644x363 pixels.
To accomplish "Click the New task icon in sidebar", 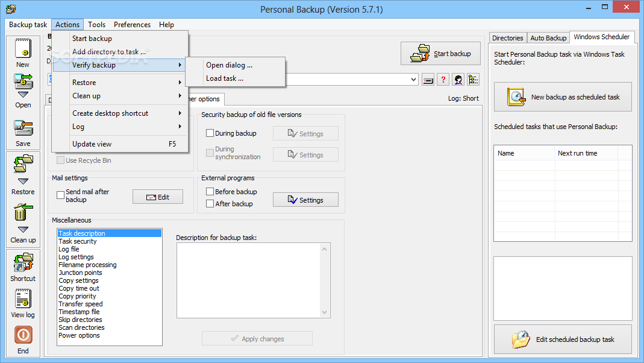I will click(23, 48).
